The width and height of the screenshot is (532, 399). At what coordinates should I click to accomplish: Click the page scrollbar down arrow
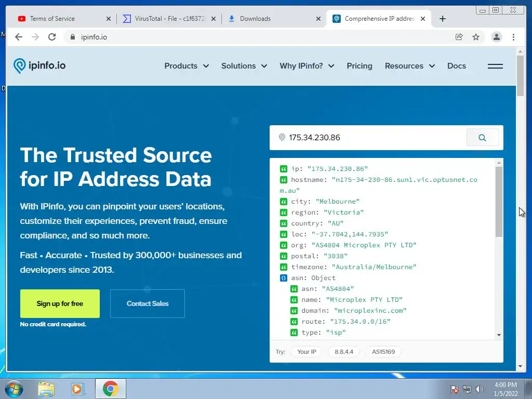(521, 366)
